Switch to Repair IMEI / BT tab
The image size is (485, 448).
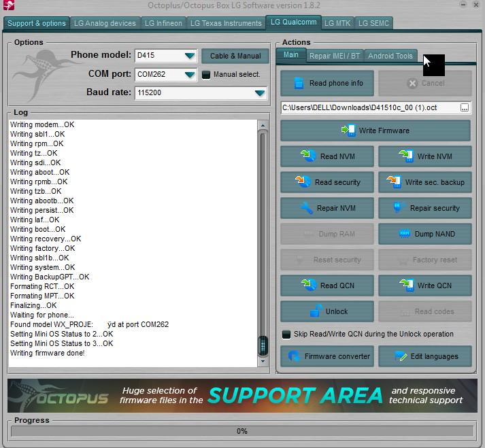[x=335, y=56]
